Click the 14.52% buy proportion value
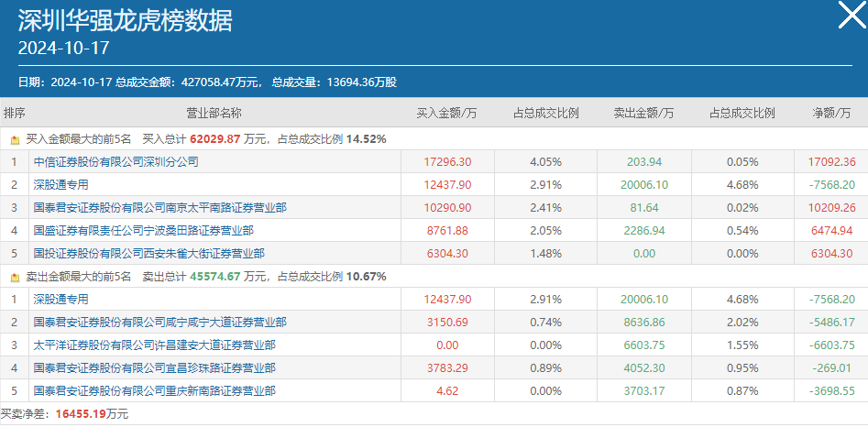This screenshot has height=427, width=868. (366, 139)
